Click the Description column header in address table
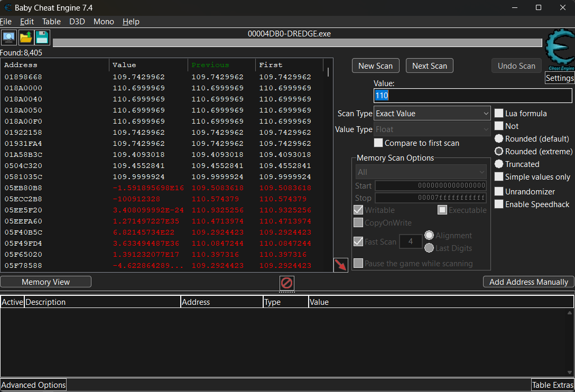 click(x=103, y=302)
